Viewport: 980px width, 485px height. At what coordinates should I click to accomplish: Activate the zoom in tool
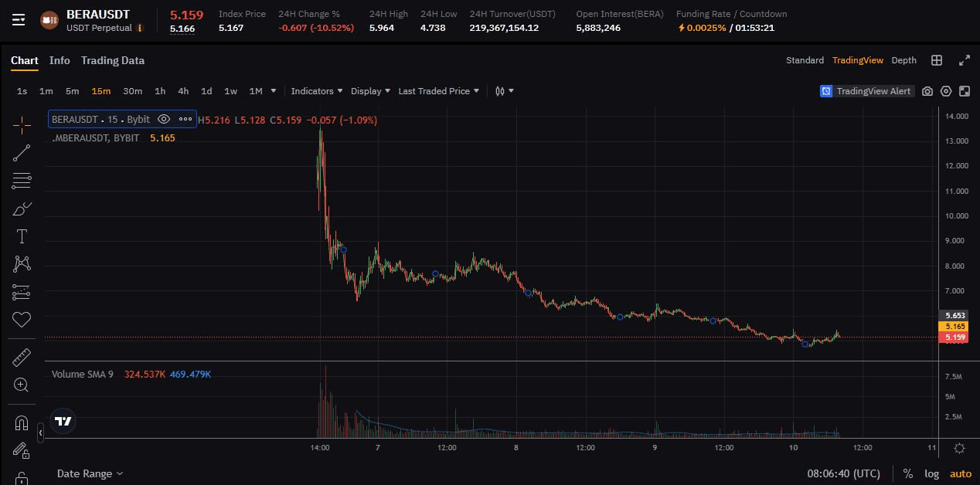(x=22, y=385)
